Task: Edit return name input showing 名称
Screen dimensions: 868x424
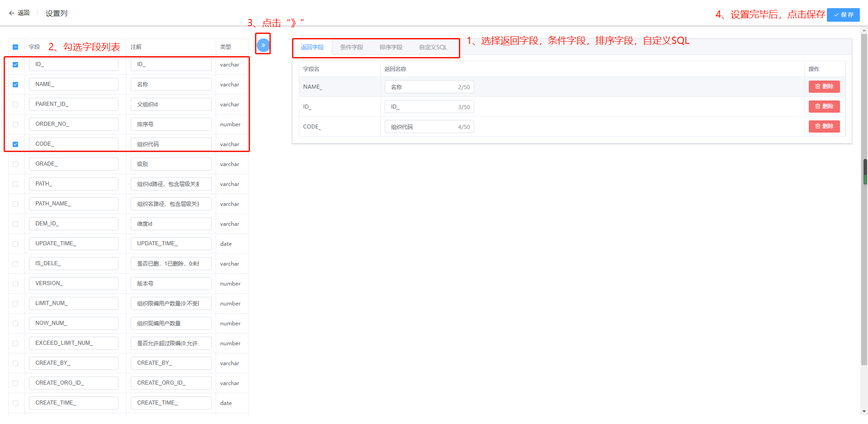Action: click(429, 87)
